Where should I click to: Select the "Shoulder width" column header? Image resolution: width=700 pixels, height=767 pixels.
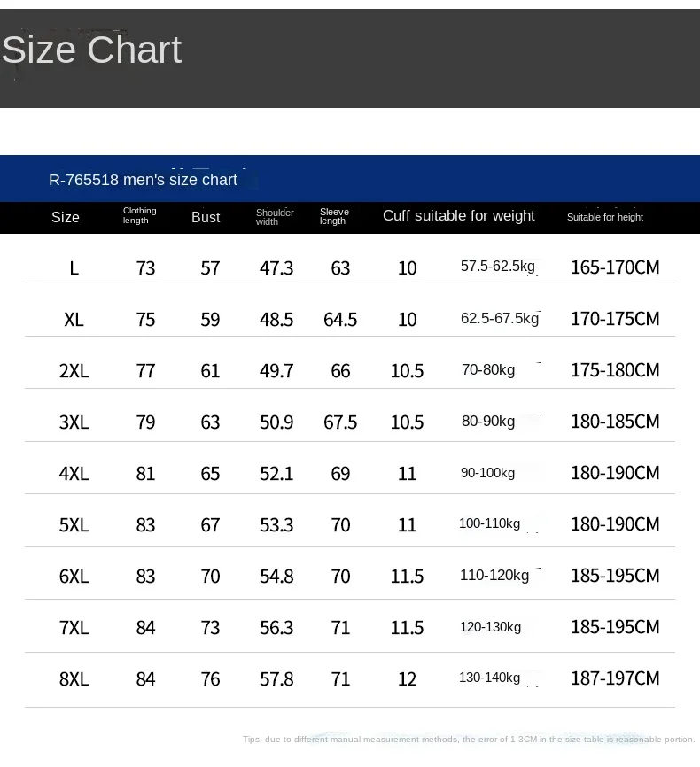click(275, 217)
